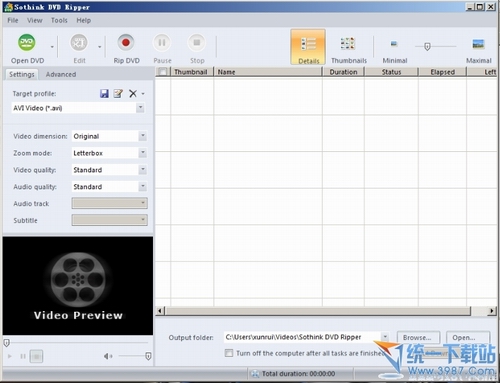Click the thumbnail size slider handle
500x383 pixels.
427,47
